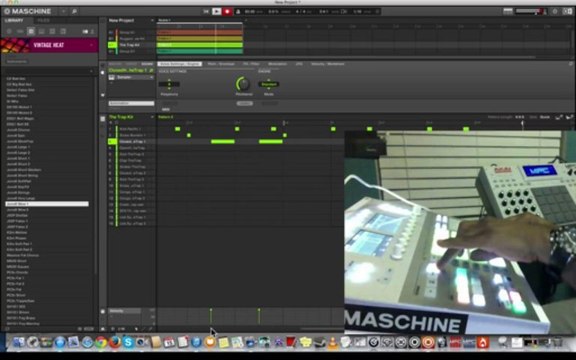Viewport: 576px width, 360px height.
Task: Open Google Chrome from the Dock
Action: 101,342
